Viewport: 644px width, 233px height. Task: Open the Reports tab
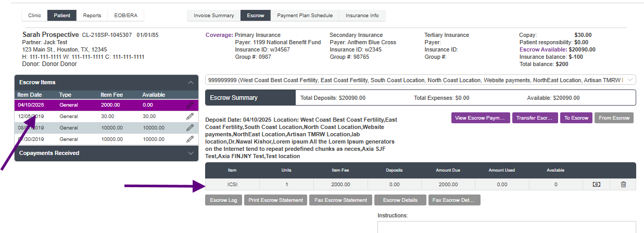(92, 16)
